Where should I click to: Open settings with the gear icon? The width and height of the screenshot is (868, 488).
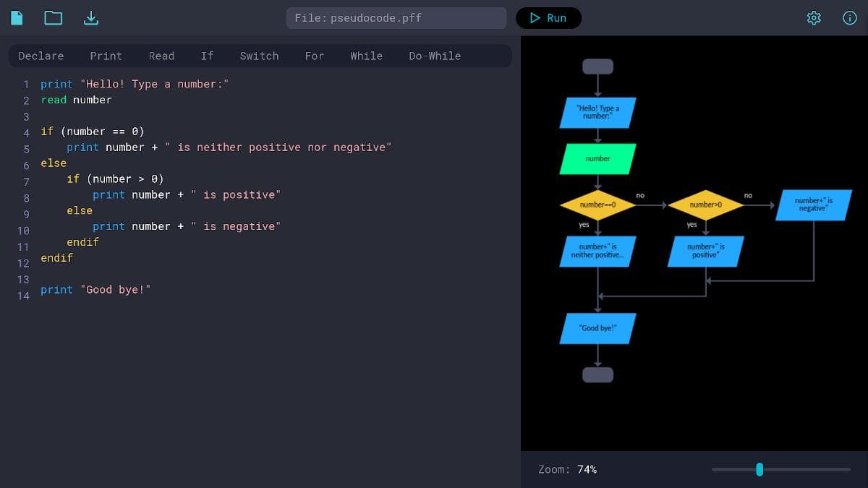[814, 18]
